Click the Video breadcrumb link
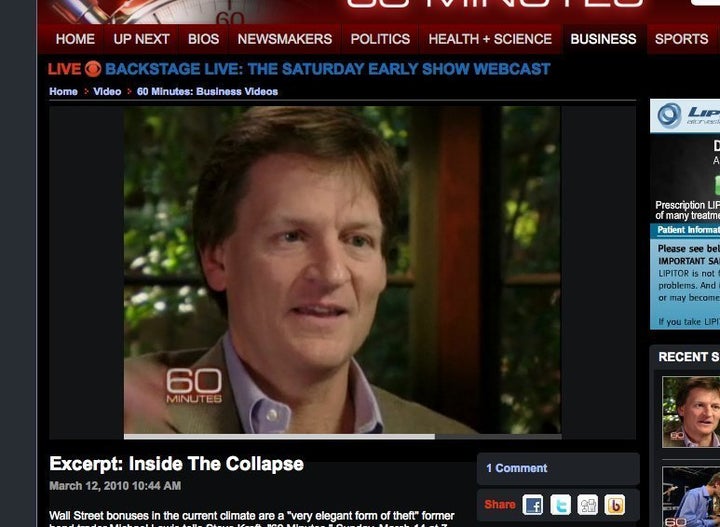Viewport: 720px width, 527px height. pyautogui.click(x=107, y=91)
